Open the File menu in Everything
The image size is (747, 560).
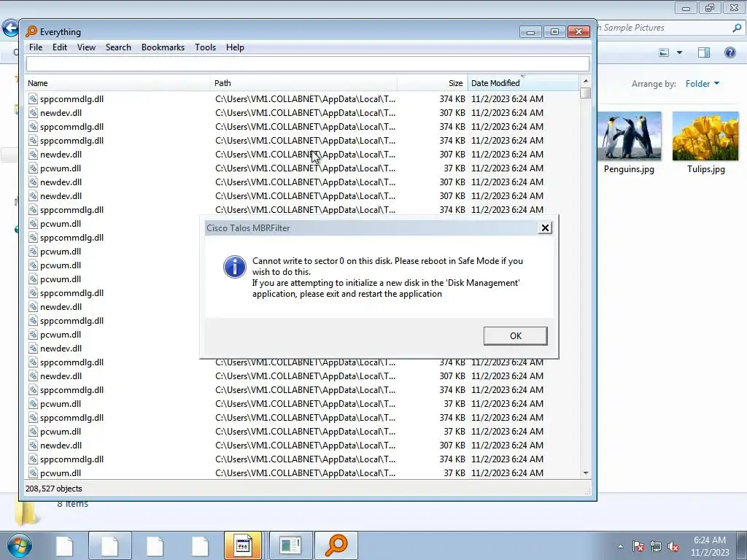point(36,47)
